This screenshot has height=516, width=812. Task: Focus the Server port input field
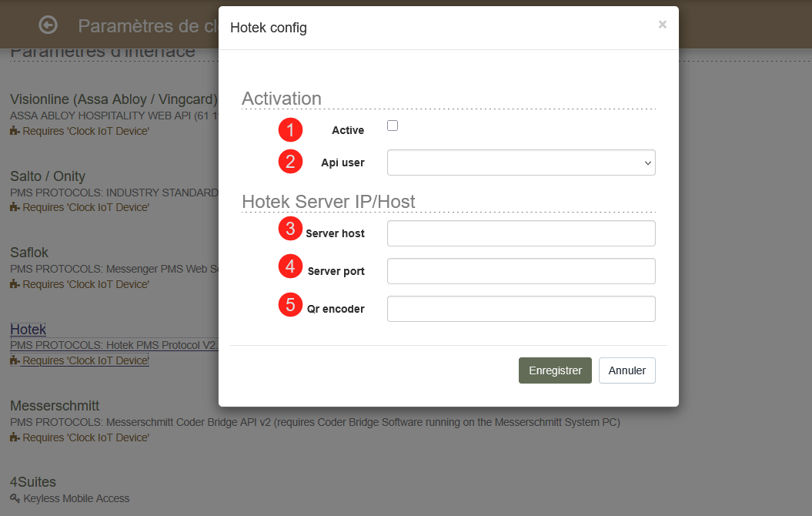[521, 271]
